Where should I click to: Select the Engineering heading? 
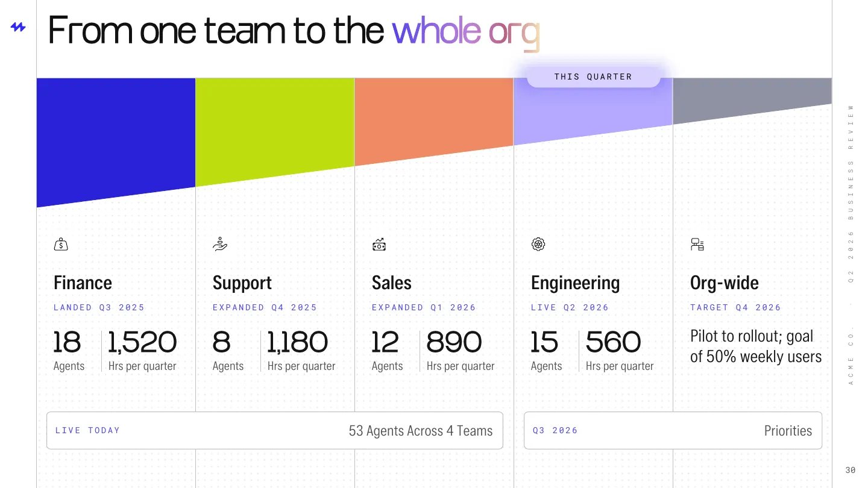tap(575, 284)
